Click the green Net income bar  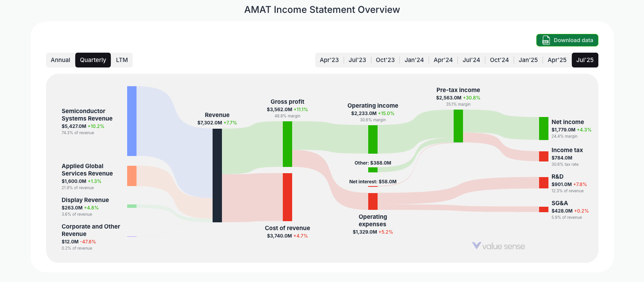pos(544,128)
